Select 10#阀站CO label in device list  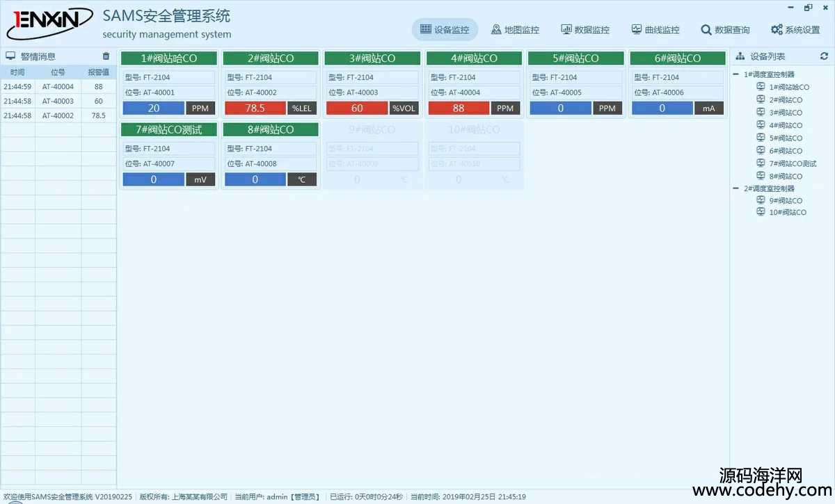[x=788, y=212]
